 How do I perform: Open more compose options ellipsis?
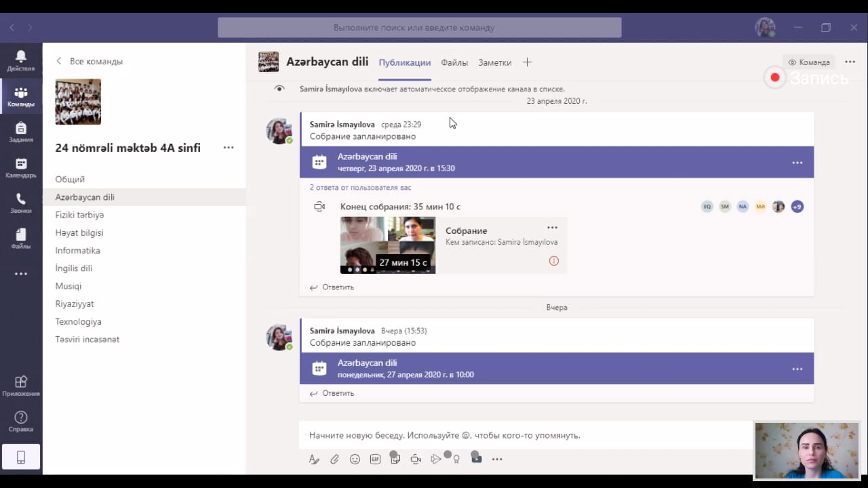(497, 459)
